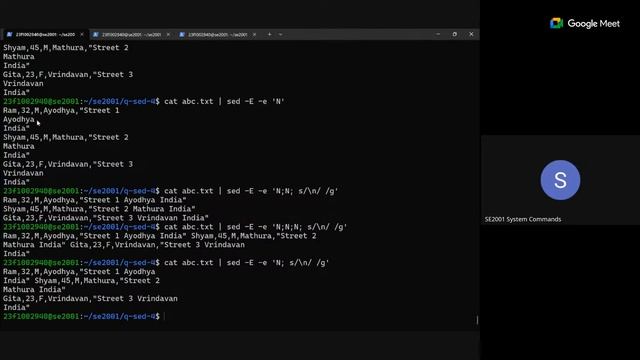Screen dimensions: 640x360
Task: Click the line India" Shyam,45,M,Mathura,"Street 2
Action: pos(81,281)
